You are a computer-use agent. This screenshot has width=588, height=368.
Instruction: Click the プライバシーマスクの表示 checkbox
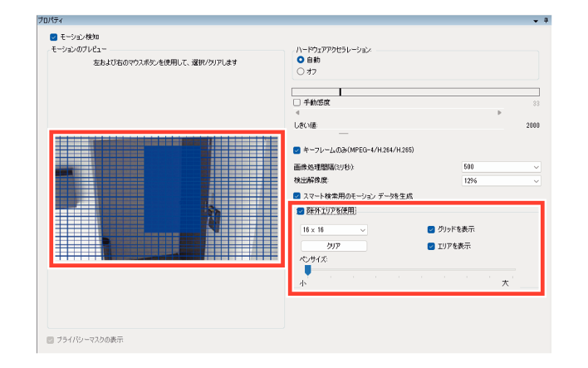[x=51, y=340]
